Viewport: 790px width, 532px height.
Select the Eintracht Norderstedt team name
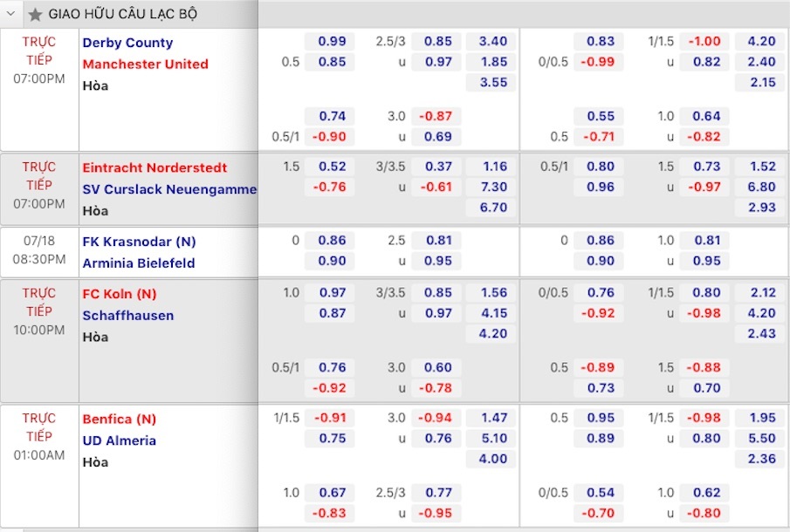(x=155, y=167)
